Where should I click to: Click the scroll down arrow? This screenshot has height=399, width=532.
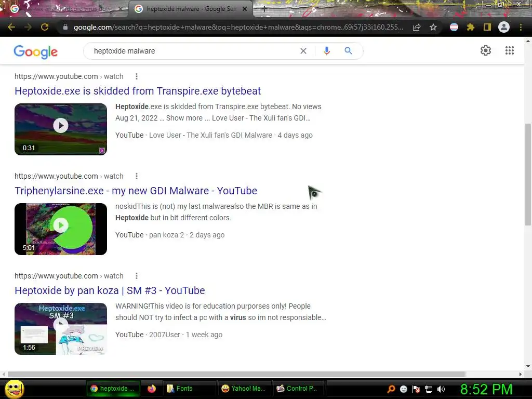(x=528, y=366)
